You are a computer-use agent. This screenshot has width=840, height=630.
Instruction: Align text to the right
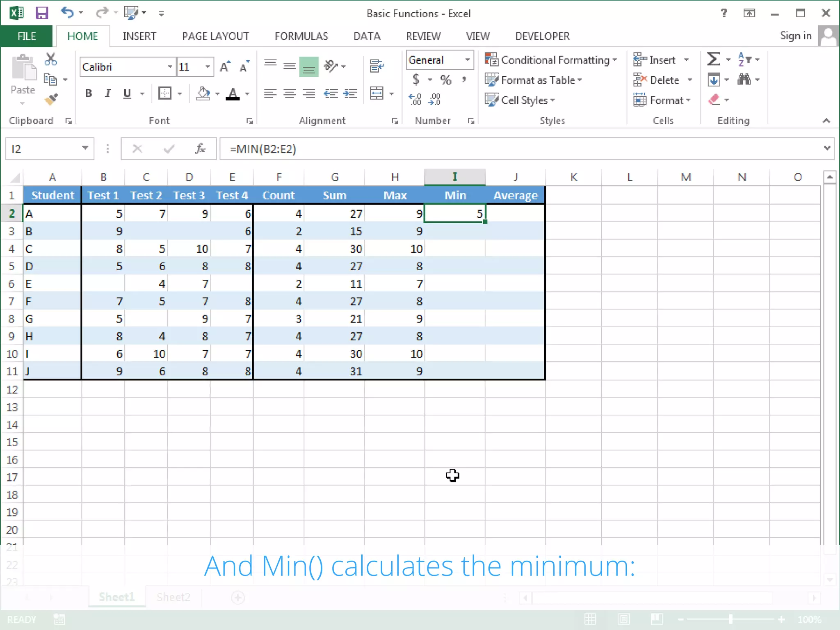click(x=309, y=94)
